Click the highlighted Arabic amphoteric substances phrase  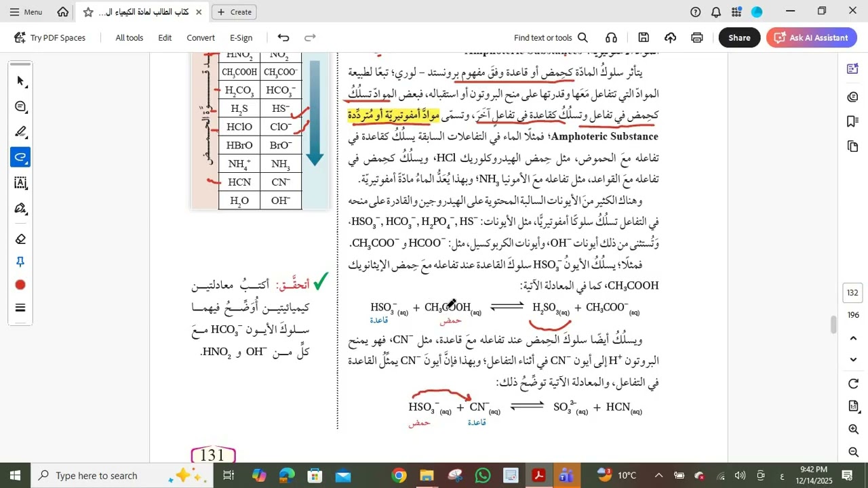point(393,115)
